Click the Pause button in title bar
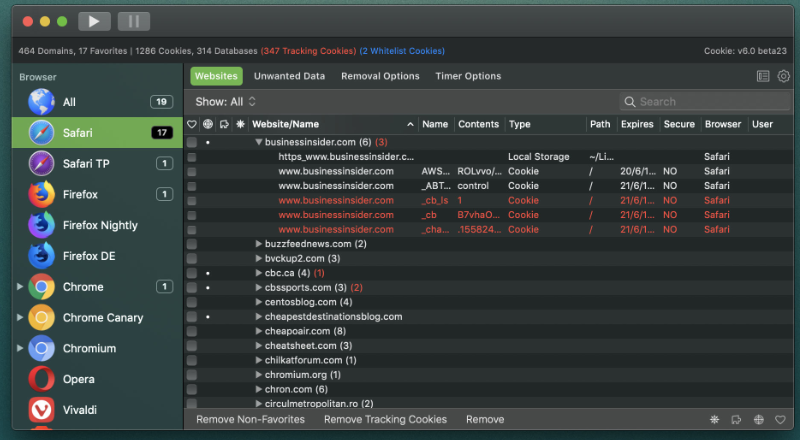Screen dimensions: 800x440 [x=134, y=21]
